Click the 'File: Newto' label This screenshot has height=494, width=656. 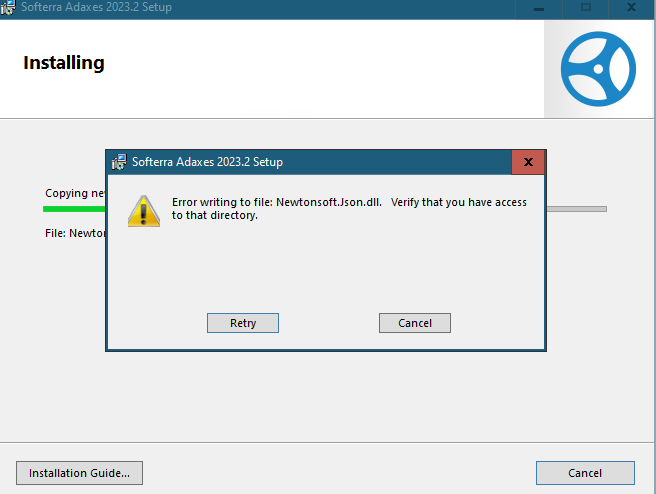(x=75, y=233)
